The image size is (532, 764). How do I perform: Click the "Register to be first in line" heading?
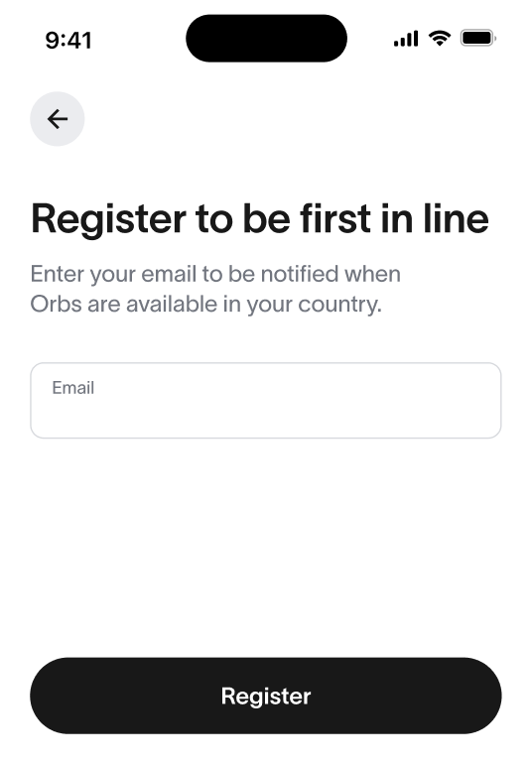[260, 219]
